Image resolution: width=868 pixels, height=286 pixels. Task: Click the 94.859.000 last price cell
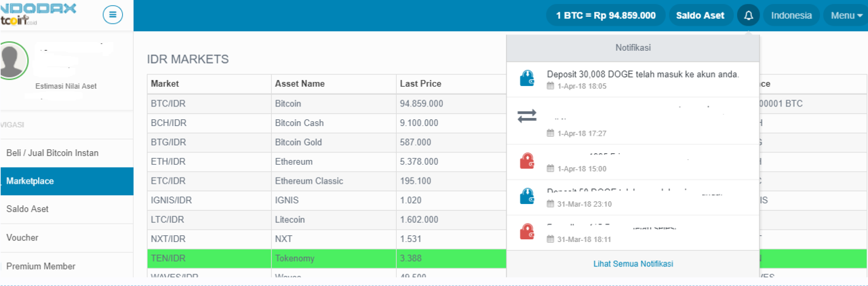(451, 104)
